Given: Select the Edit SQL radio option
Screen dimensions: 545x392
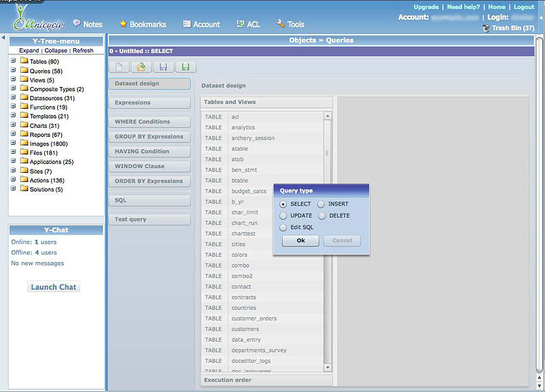Looking at the screenshot, I should pyautogui.click(x=283, y=227).
